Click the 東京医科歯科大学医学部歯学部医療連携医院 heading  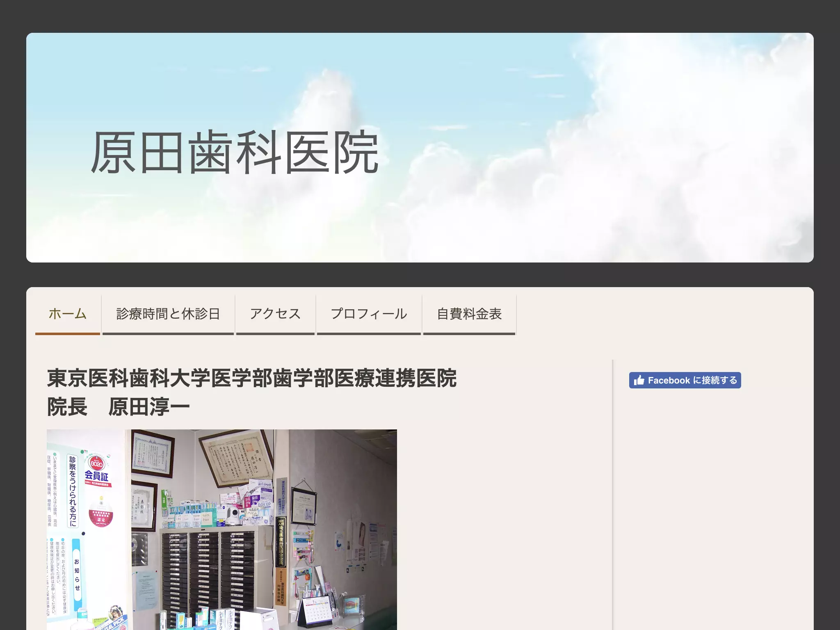[252, 378]
